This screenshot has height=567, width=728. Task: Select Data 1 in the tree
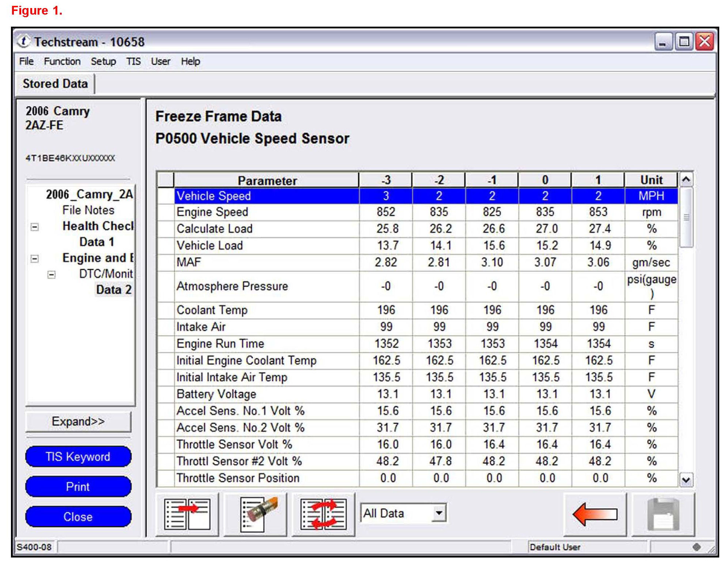tap(97, 242)
